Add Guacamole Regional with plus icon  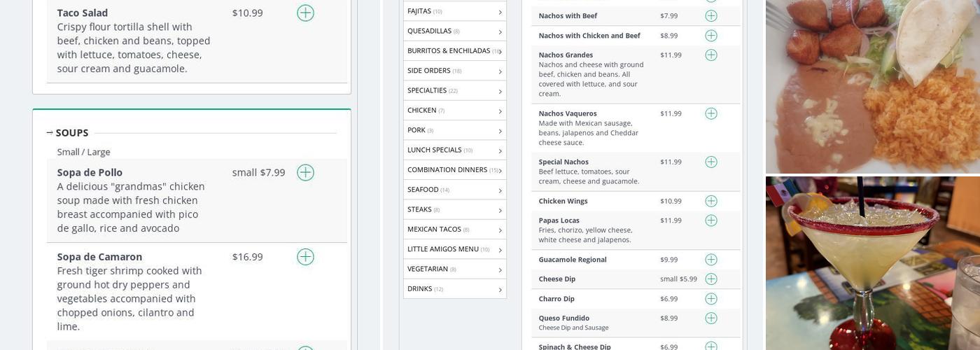click(710, 260)
